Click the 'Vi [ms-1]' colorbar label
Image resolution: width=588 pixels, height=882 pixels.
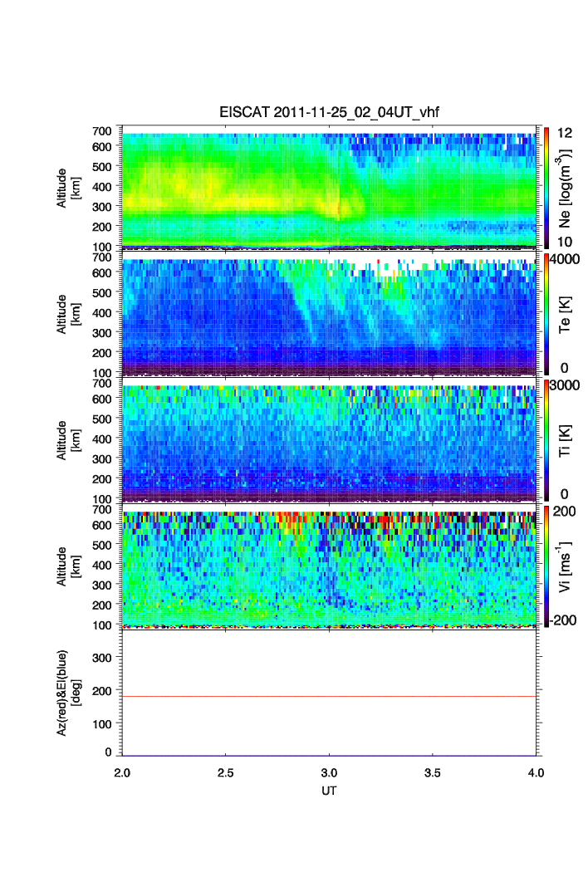(565, 567)
